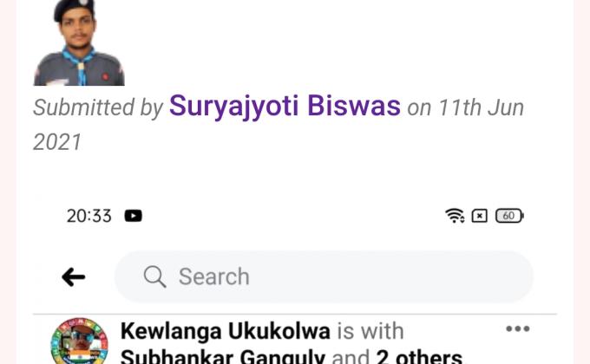Click Kewlanga Ukukolwa's round avatar
Image resolution: width=590 pixels, height=364 pixels.
[x=80, y=341]
